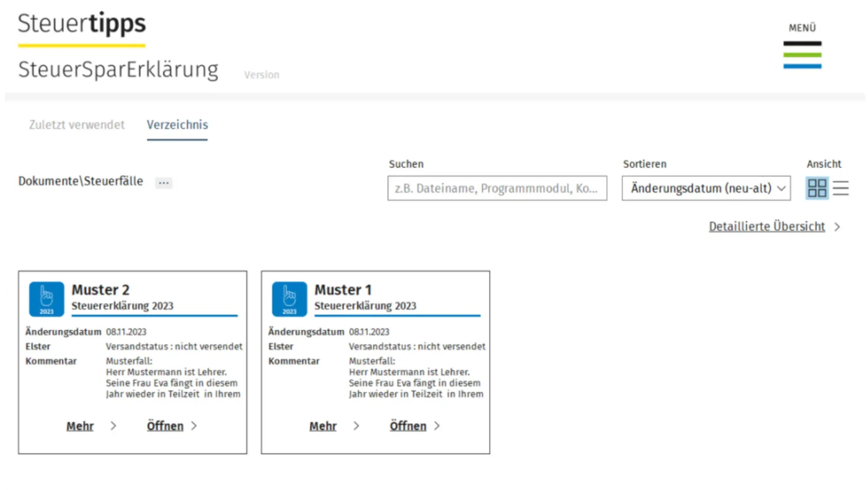
Task: Click Öffnen on the Muster 1 card
Action: 408,426
